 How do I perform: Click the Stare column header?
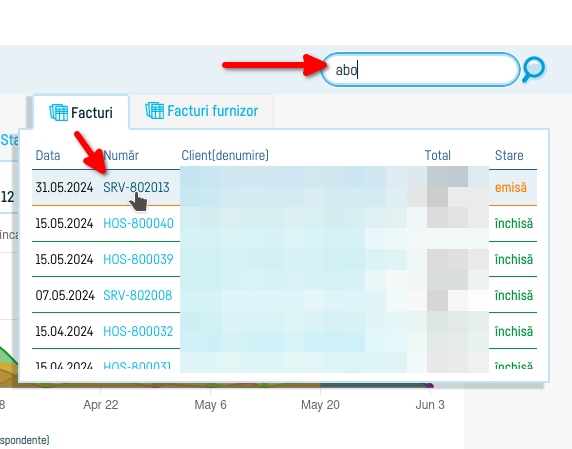509,155
